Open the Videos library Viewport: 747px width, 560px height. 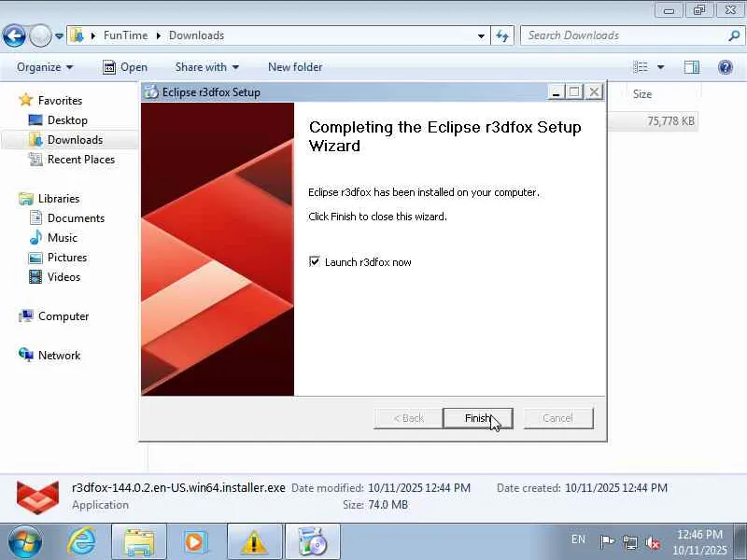click(63, 276)
